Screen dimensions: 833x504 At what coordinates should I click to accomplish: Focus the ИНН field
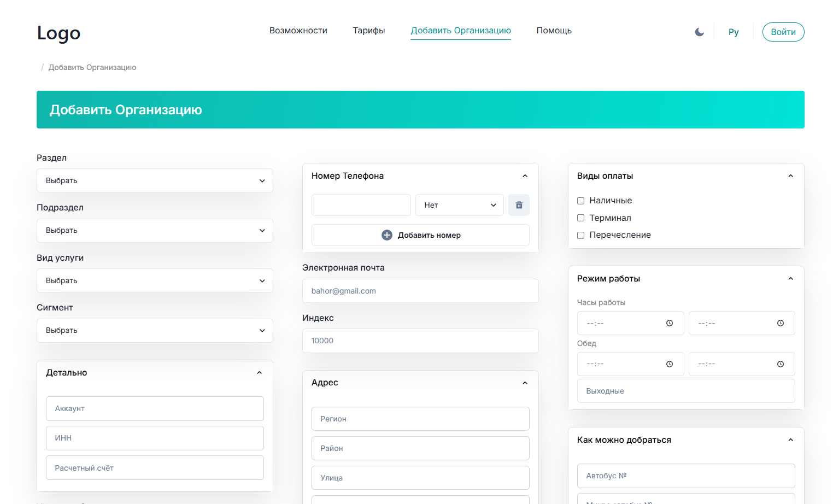pos(155,438)
